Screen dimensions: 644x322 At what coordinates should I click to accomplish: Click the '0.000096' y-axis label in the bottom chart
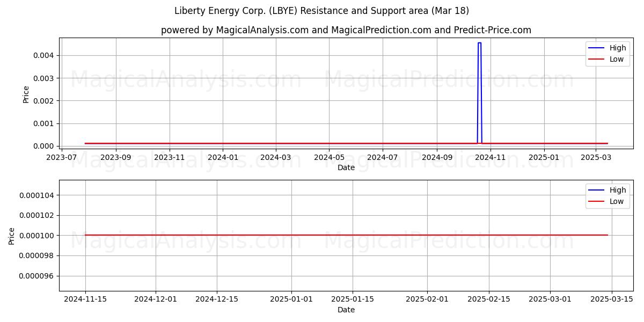pyautogui.click(x=36, y=276)
